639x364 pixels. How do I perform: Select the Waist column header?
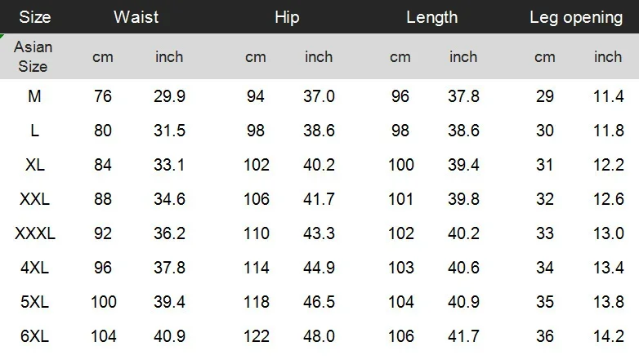[x=136, y=17]
